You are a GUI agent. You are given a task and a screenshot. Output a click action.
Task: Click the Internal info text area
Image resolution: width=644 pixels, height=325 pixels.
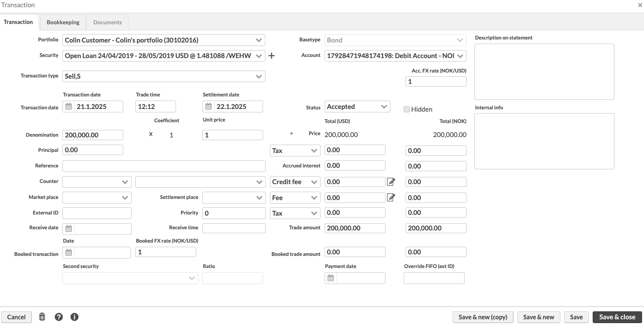point(544,141)
